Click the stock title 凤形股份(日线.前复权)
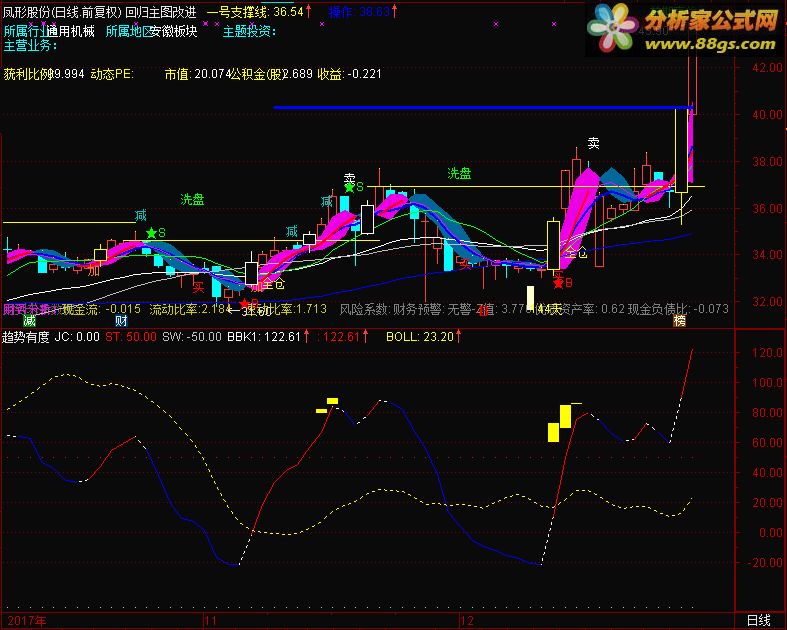The image size is (787, 630). click(x=62, y=12)
